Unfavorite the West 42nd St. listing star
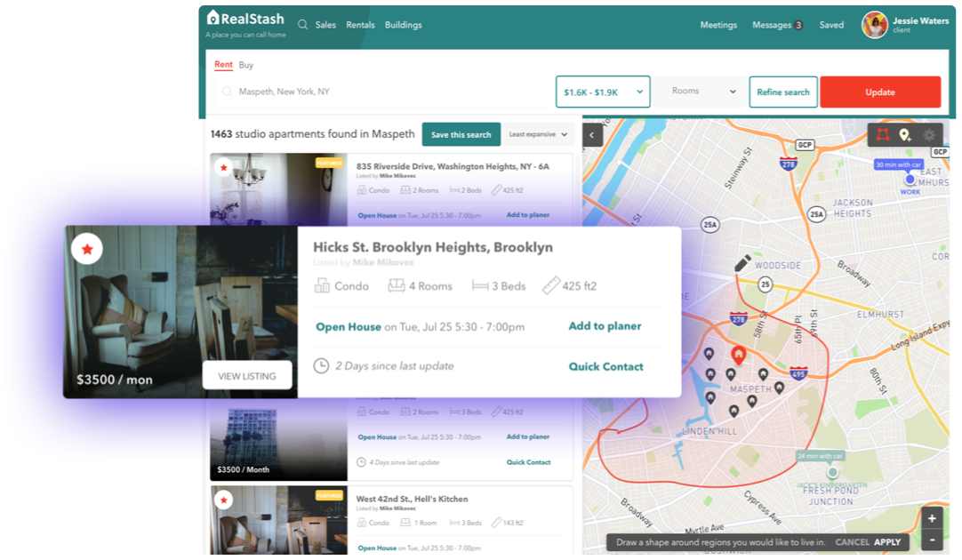Screen dimensions: 962x560 point(224,500)
